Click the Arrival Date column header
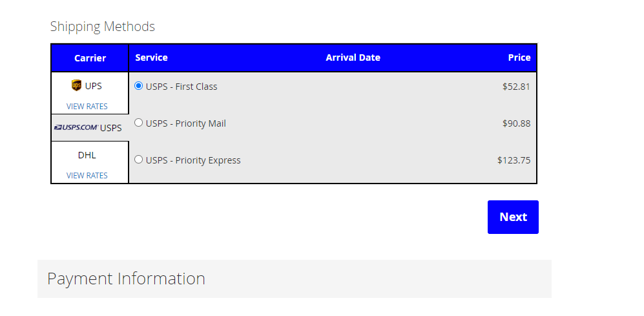The width and height of the screenshot is (644, 316). coord(353,58)
